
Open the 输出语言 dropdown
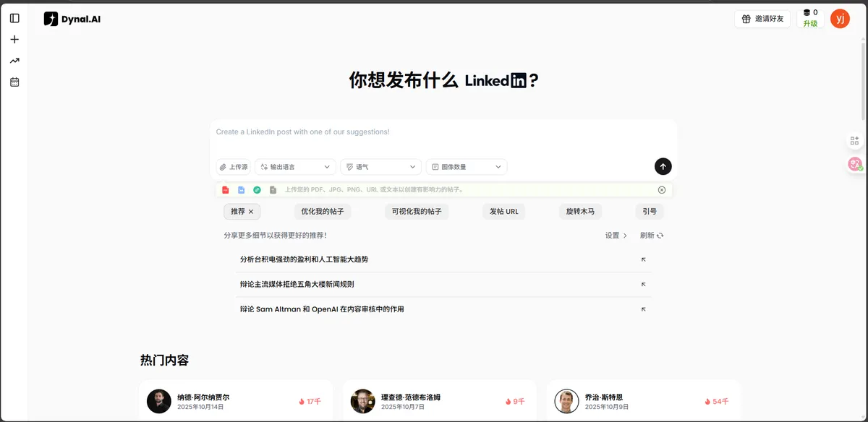pos(294,166)
